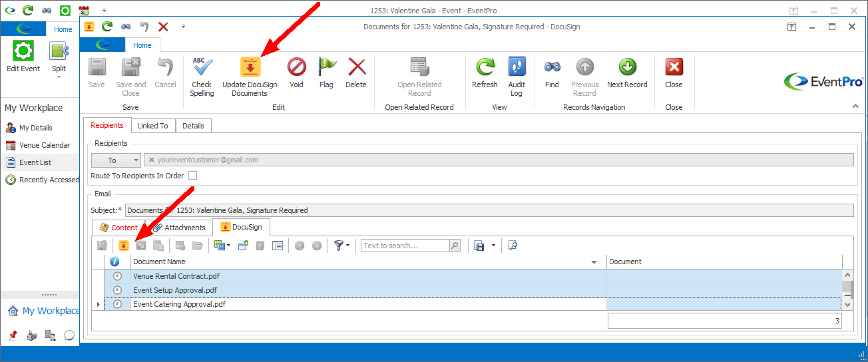Open the Home ribbon tab in the DocuSign window
The image size is (868, 362).
[x=142, y=45]
